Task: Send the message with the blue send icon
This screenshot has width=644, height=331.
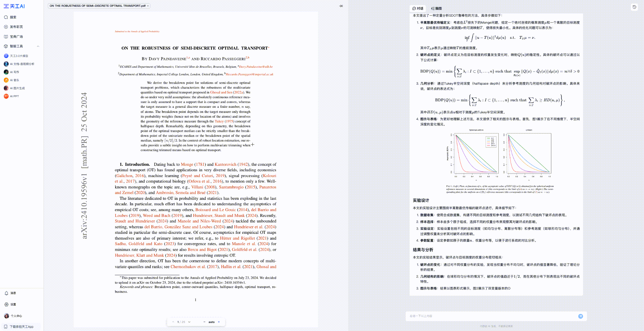Action: (x=580, y=316)
